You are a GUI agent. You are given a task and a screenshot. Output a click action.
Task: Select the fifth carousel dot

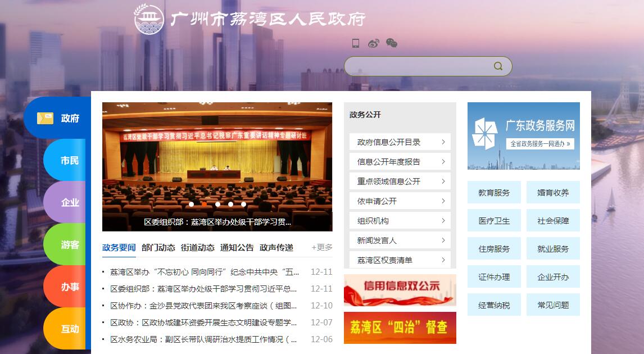(243, 204)
